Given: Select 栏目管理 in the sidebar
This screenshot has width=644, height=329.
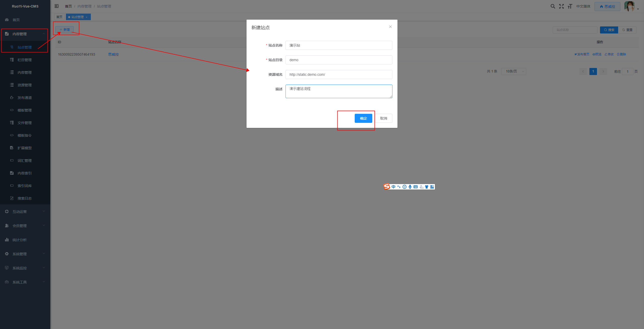Looking at the screenshot, I should [24, 60].
